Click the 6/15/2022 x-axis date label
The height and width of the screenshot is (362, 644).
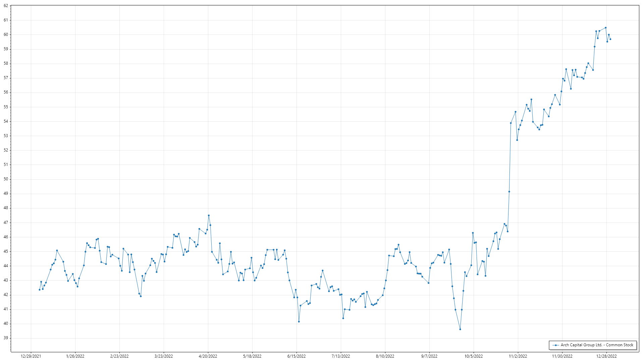pyautogui.click(x=297, y=356)
